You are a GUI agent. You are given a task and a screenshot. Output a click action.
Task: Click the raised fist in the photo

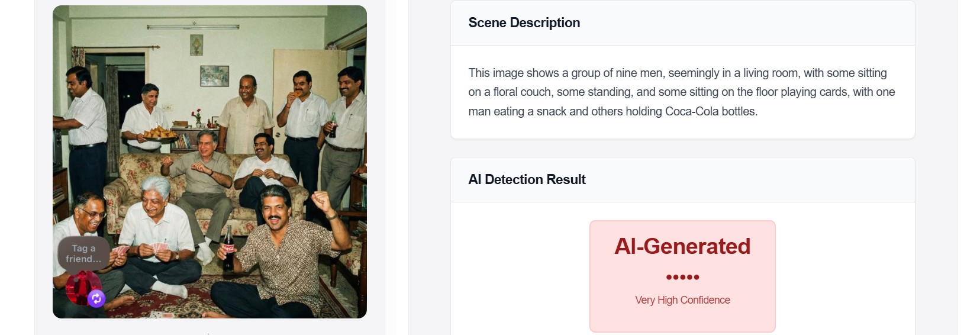[320, 200]
